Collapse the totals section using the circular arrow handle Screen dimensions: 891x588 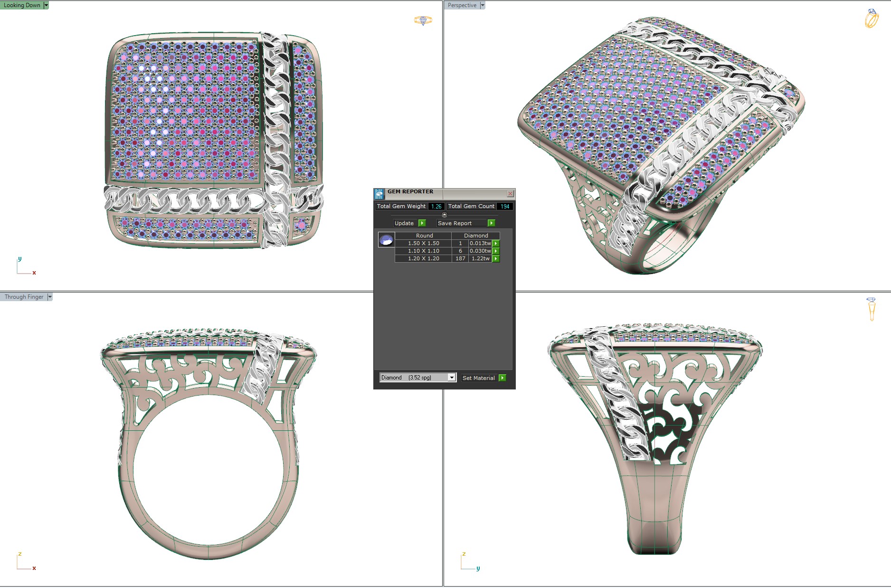tap(445, 215)
